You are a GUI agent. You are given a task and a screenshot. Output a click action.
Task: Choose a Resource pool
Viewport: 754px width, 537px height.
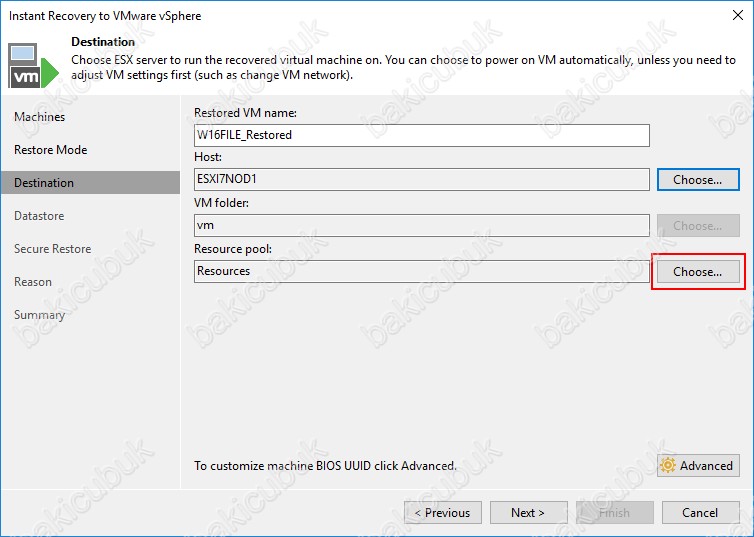[697, 271]
